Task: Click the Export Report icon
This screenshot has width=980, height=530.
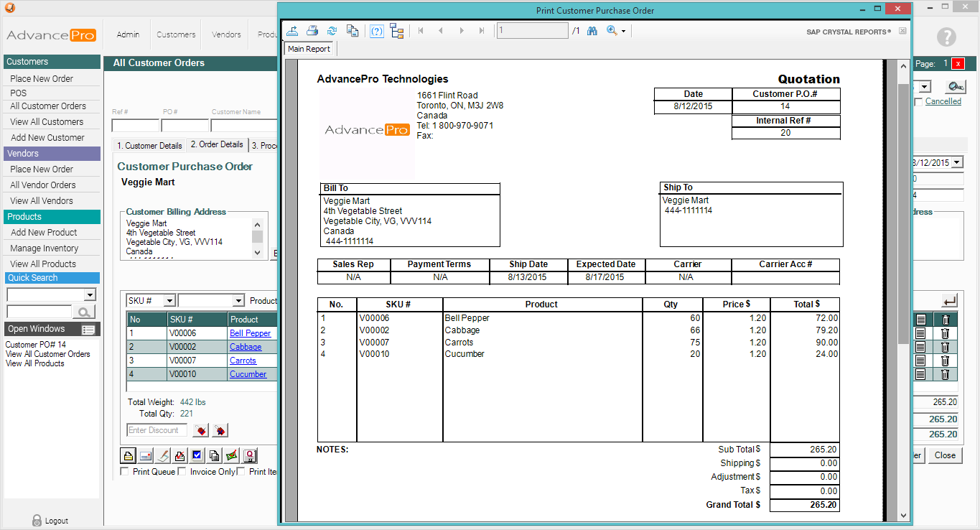Action: point(292,31)
